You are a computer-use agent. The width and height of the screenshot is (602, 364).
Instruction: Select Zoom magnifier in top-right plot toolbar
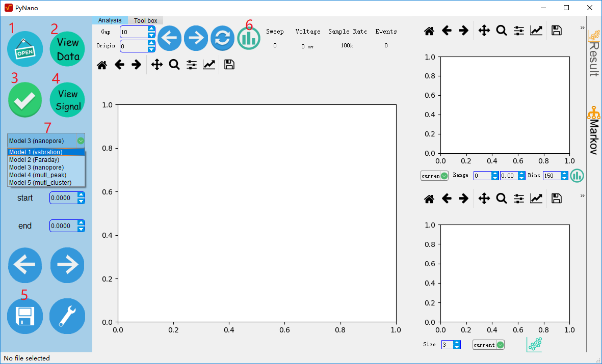(x=502, y=31)
